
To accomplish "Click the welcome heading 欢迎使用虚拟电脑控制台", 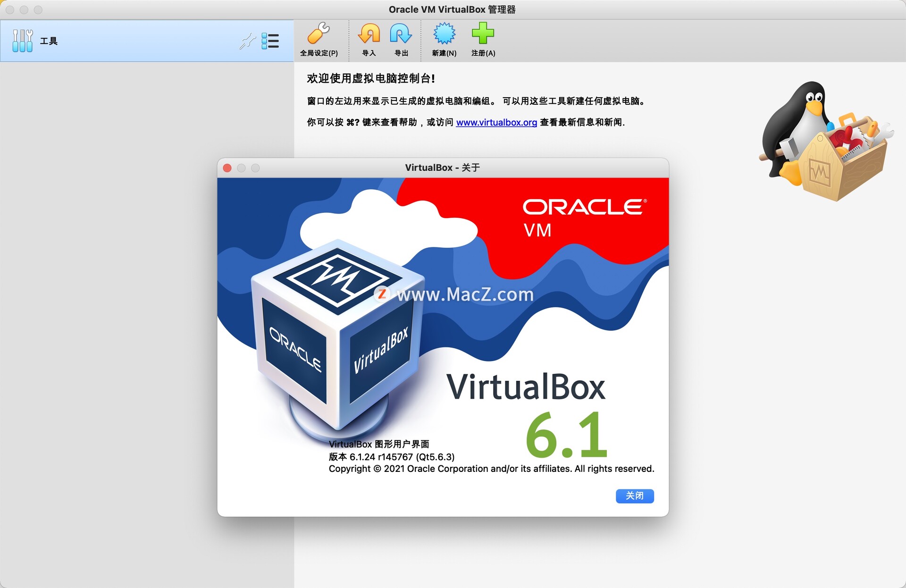I will (x=370, y=78).
